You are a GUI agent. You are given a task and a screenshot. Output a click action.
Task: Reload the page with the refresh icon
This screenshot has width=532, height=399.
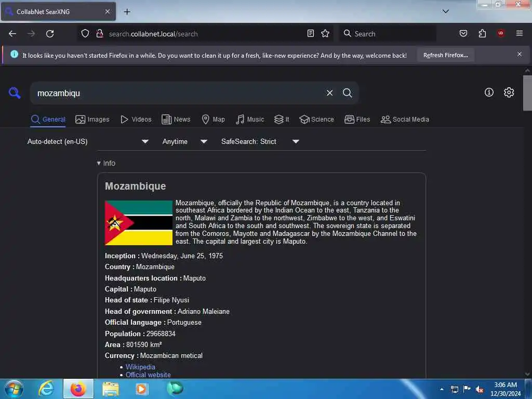pos(50,34)
